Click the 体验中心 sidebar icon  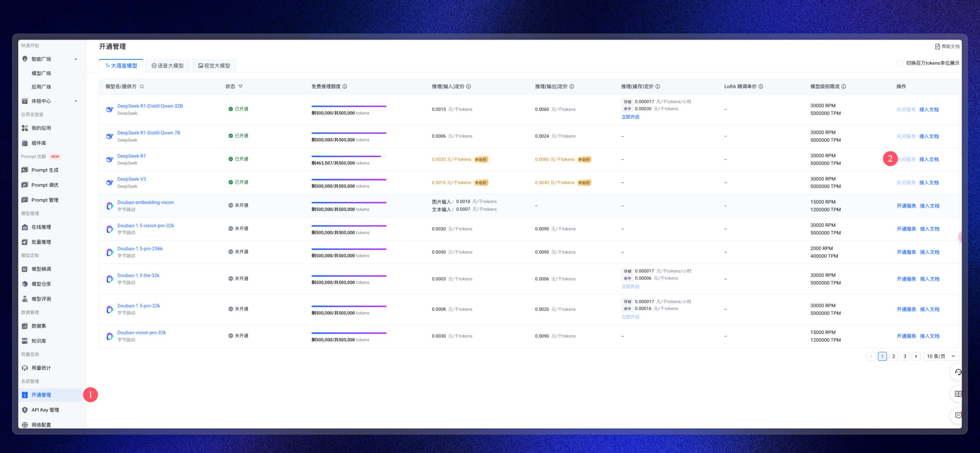click(x=25, y=101)
